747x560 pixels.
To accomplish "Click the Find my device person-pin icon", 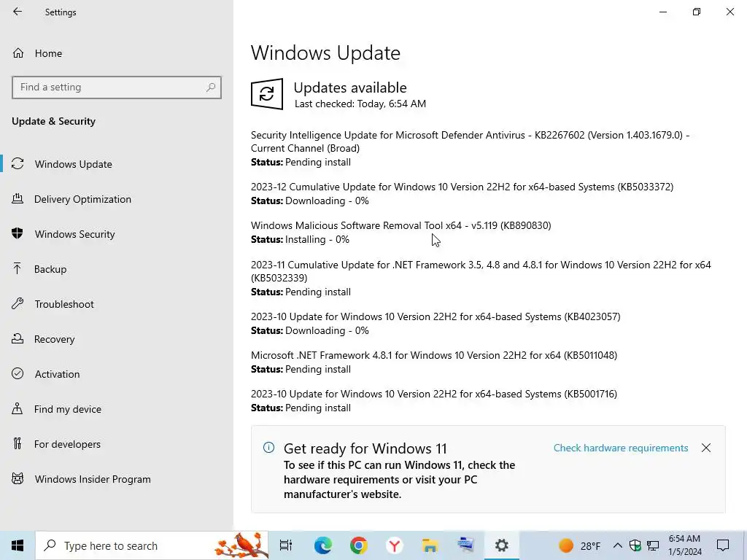I will point(18,408).
